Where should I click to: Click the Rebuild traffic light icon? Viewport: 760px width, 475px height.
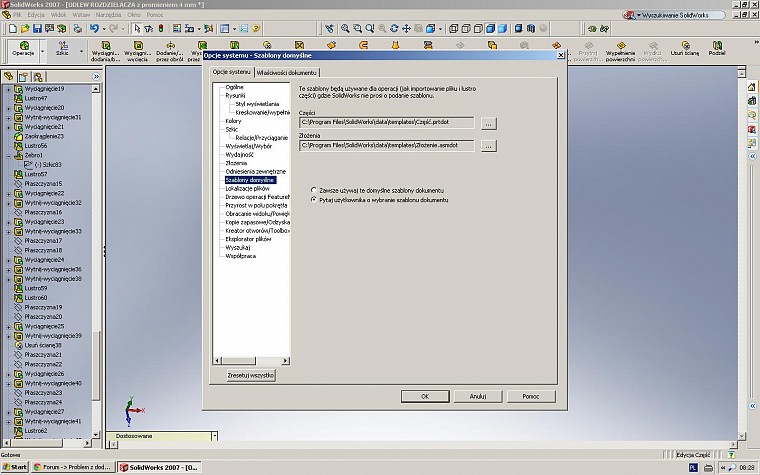click(x=161, y=29)
